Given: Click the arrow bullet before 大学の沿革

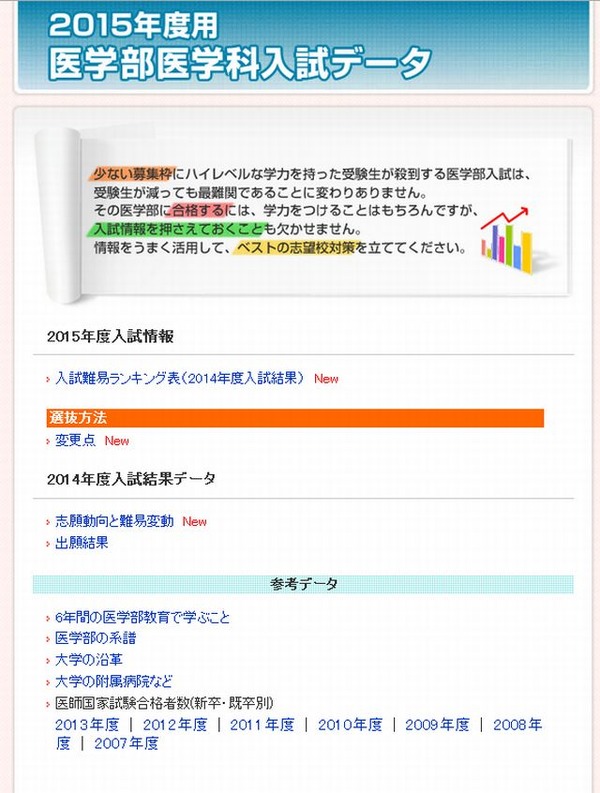Looking at the screenshot, I should click(x=48, y=660).
